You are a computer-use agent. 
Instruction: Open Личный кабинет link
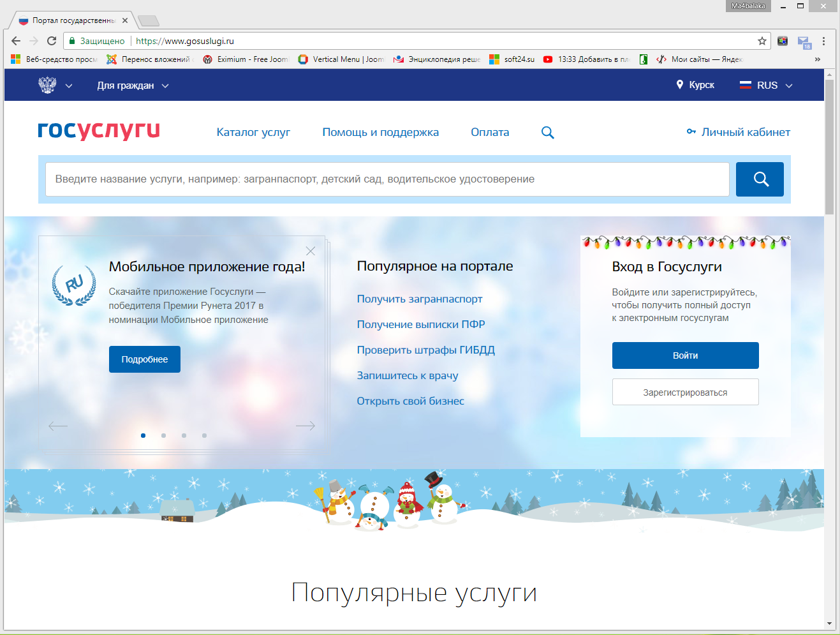(746, 132)
